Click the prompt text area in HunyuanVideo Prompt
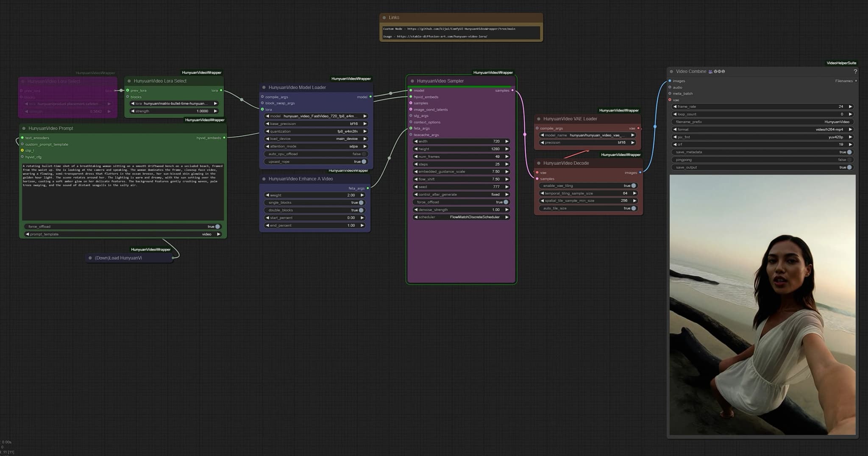Screen dimensions: 868x456 123,192
